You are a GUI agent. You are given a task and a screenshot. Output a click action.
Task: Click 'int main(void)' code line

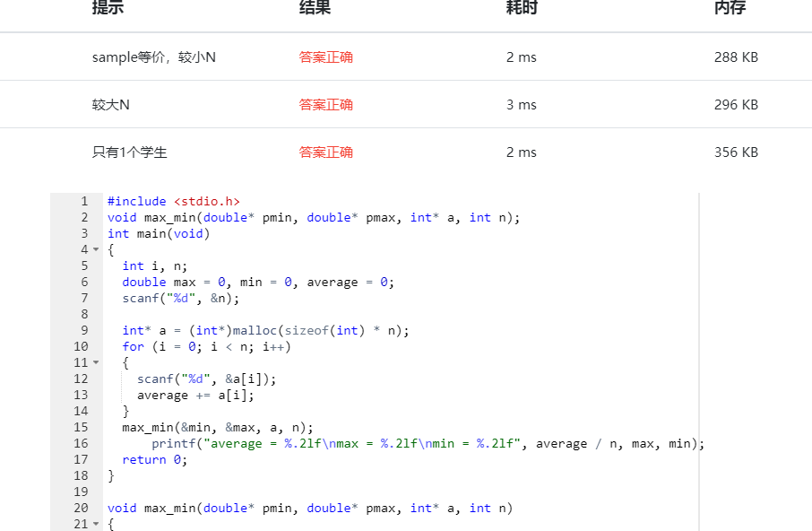coord(159,233)
